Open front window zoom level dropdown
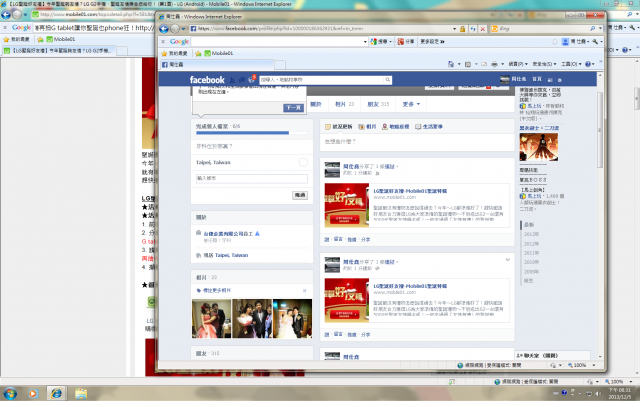Screen dimensions: 640x407 click(593, 365)
